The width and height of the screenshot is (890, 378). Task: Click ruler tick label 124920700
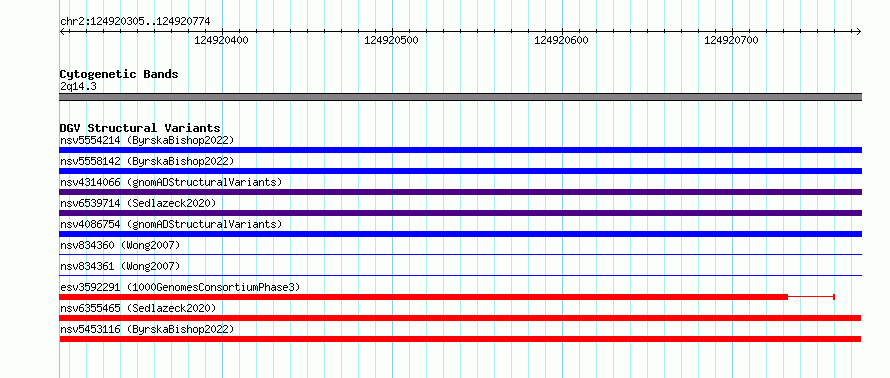click(731, 40)
